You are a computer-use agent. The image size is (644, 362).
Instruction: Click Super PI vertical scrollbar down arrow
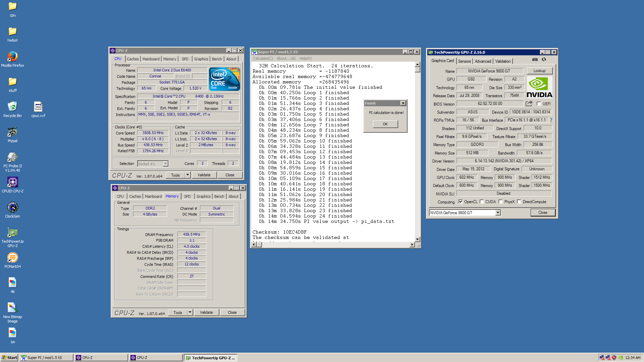pos(418,239)
